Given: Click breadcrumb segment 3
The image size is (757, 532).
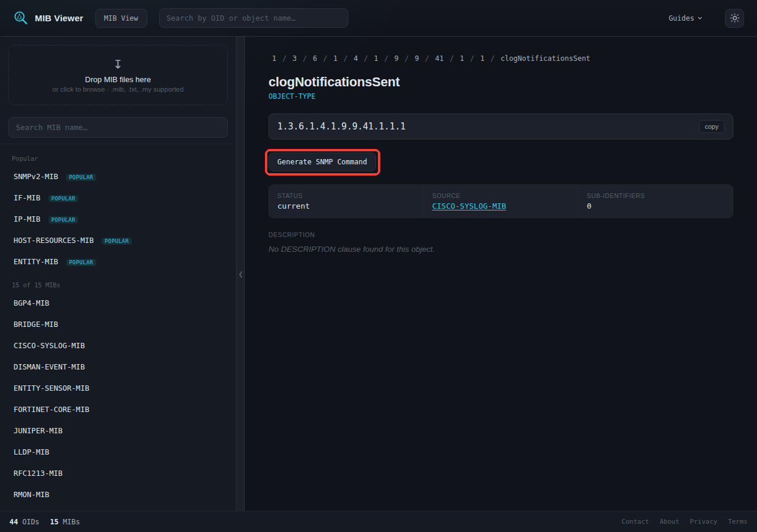Looking at the screenshot, I should pos(295,59).
